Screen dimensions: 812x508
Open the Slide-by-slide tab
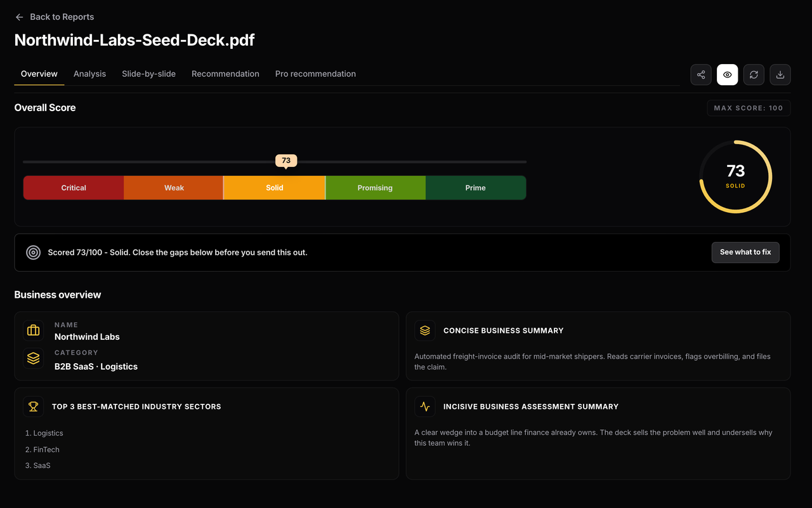click(x=148, y=74)
